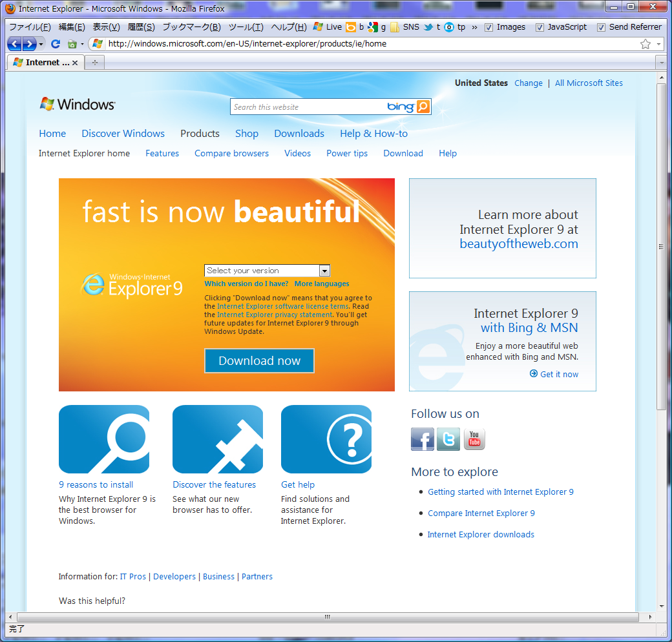
Task: Toggle the Images checkbox
Action: point(488,27)
